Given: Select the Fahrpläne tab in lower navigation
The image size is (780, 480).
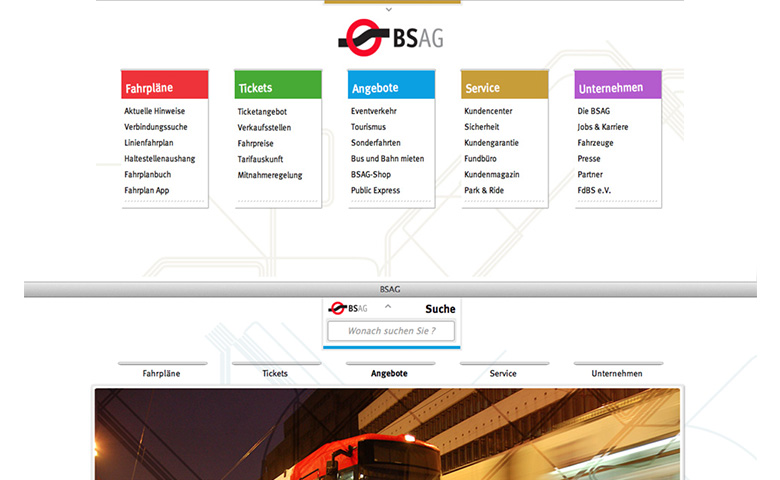Looking at the screenshot, I should (162, 373).
